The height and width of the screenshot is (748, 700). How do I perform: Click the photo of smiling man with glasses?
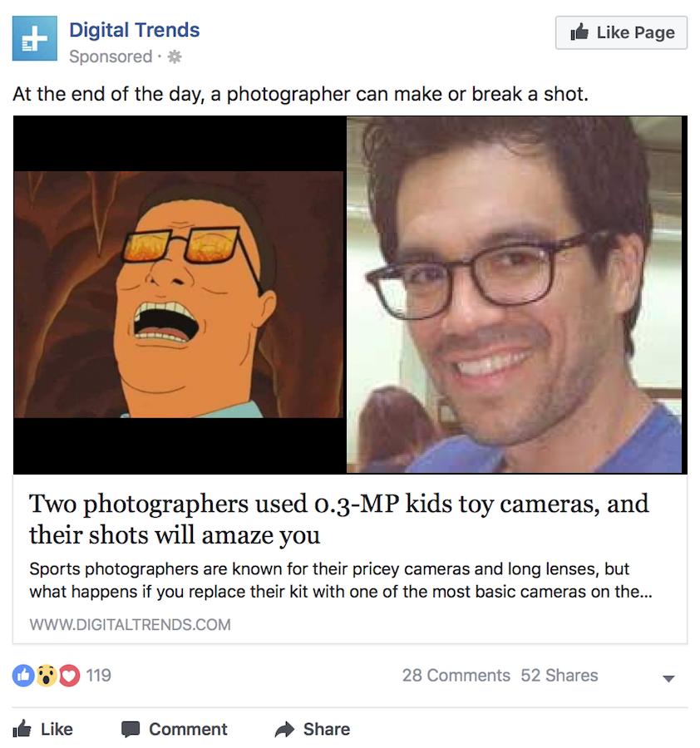[515, 294]
